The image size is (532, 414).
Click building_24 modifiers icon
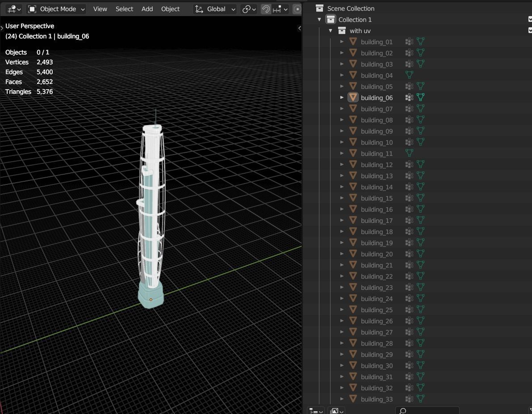point(409,298)
